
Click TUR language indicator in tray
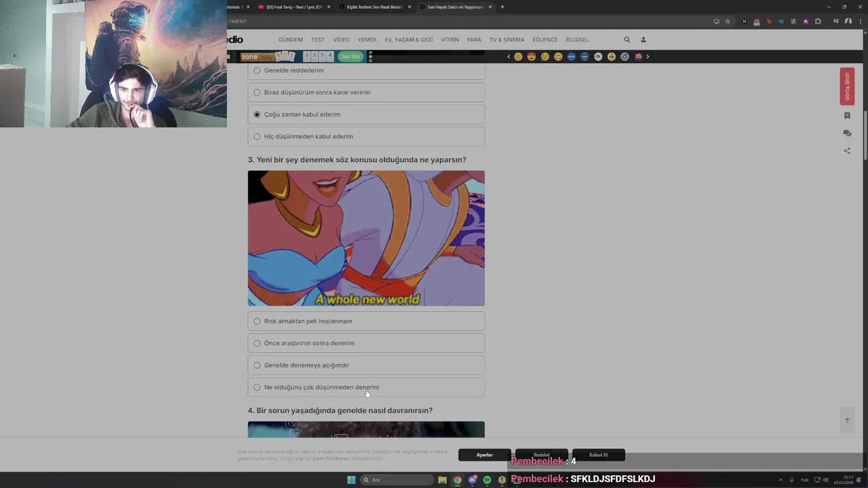(x=805, y=480)
